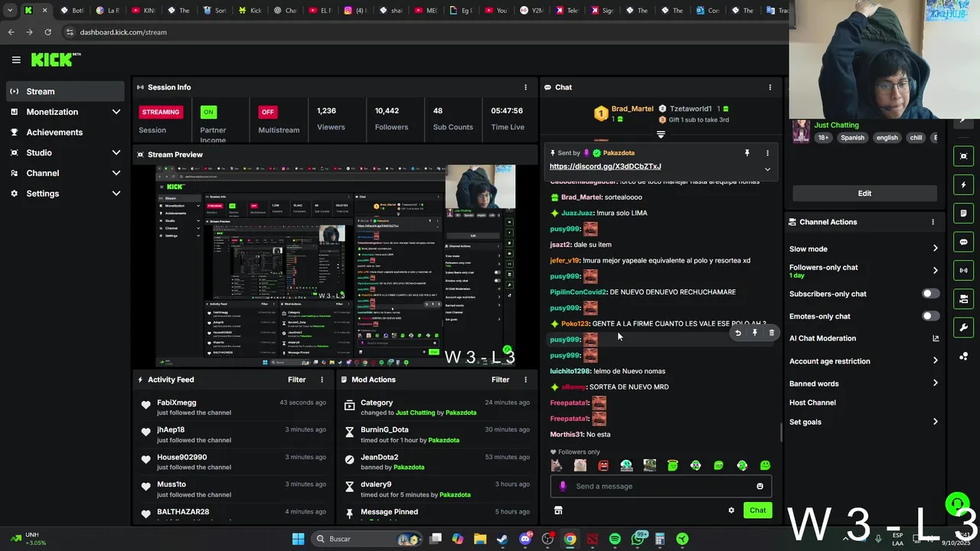Open the chat shop icon below message box
The width and height of the screenshot is (980, 551).
point(558,510)
